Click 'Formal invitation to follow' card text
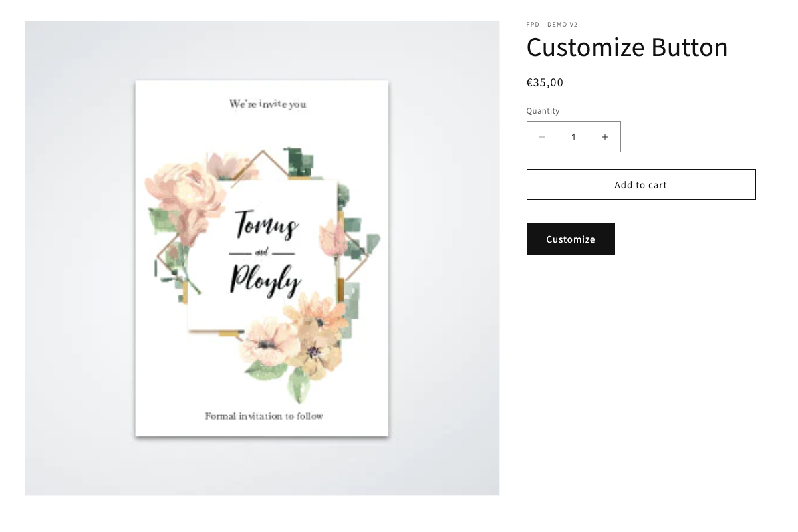Viewport: 798px width, 532px height. (264, 416)
